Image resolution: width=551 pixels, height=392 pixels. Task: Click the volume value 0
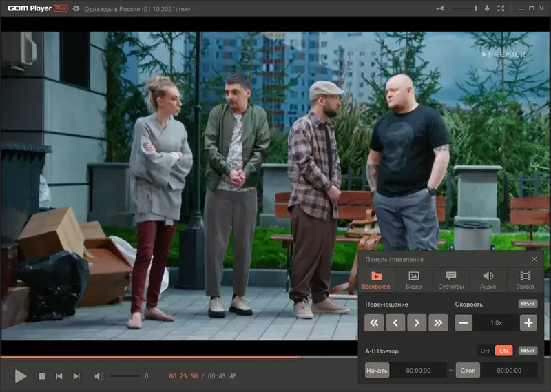[147, 376]
